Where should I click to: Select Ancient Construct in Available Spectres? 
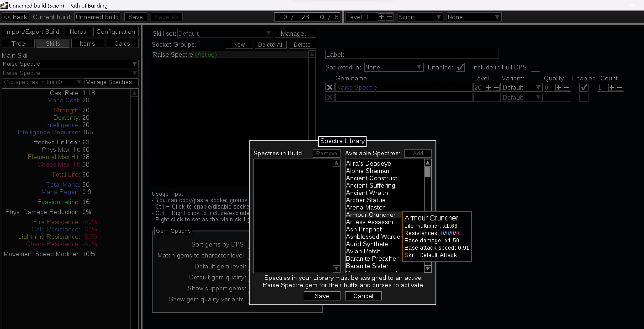372,178
